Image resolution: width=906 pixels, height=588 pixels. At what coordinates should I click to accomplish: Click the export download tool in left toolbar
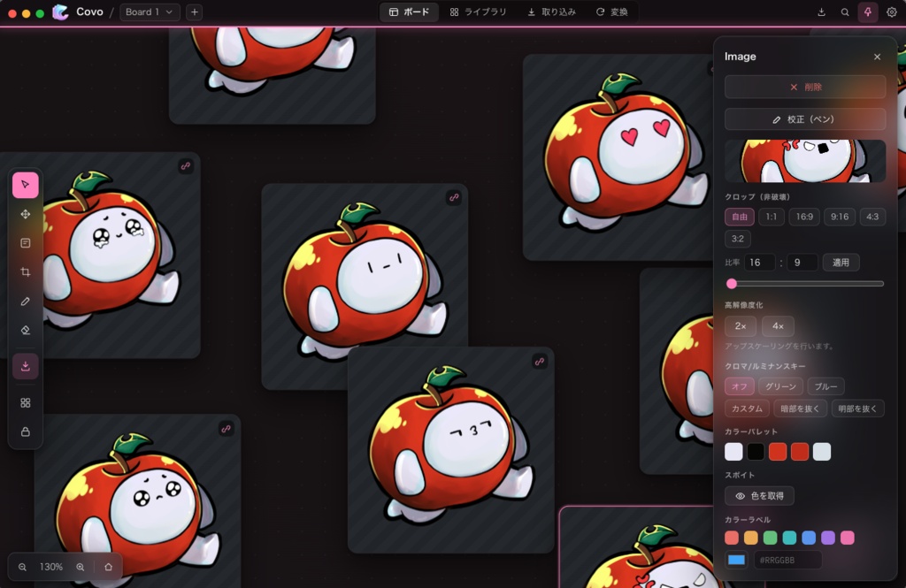(26, 366)
